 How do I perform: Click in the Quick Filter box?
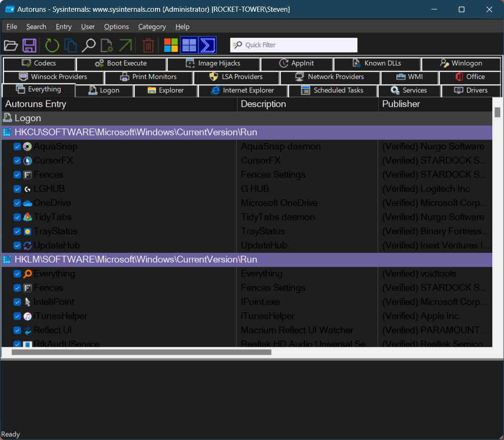pos(294,45)
